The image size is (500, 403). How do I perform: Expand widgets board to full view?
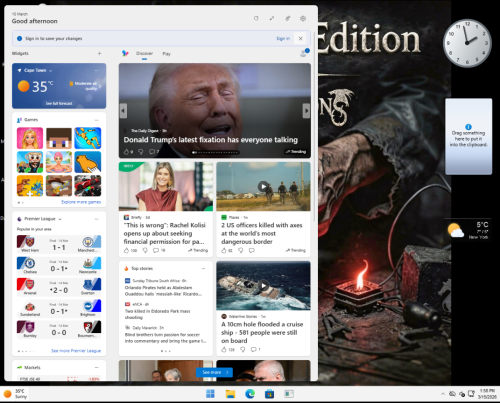(x=272, y=18)
